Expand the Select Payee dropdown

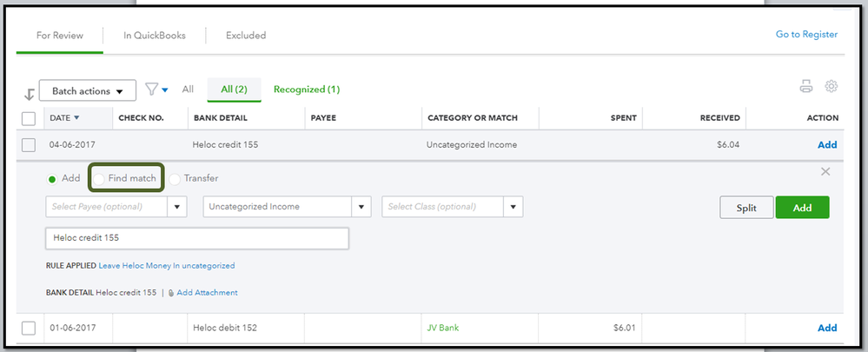[x=178, y=207]
